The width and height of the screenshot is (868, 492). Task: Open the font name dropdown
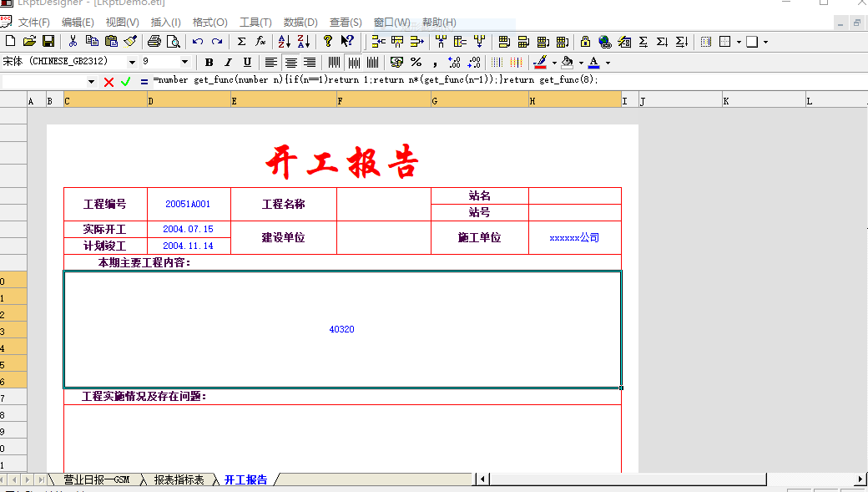point(132,62)
